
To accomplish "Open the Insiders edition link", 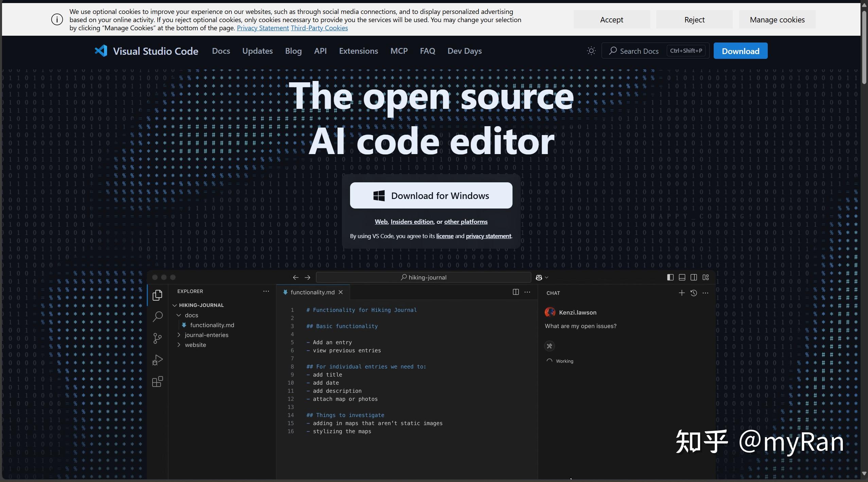I will click(x=412, y=221).
